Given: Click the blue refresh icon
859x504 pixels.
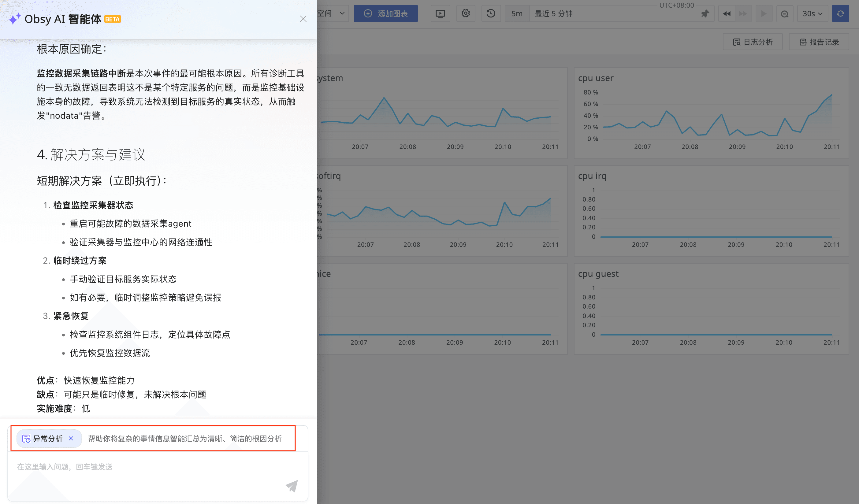Looking at the screenshot, I should [840, 14].
